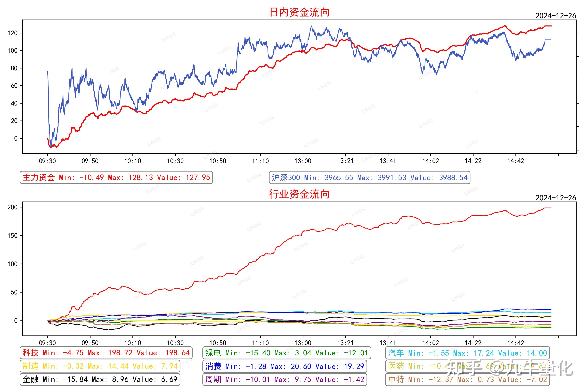Click the 14:42 time label under the 日内资金流向 chart
588x392 pixels.
point(515,161)
